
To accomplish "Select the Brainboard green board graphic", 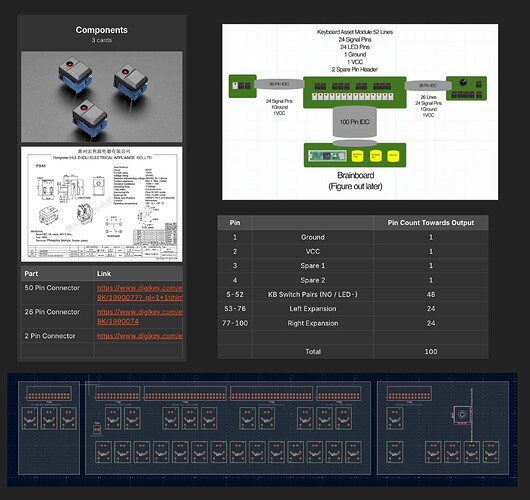I will pos(355,155).
